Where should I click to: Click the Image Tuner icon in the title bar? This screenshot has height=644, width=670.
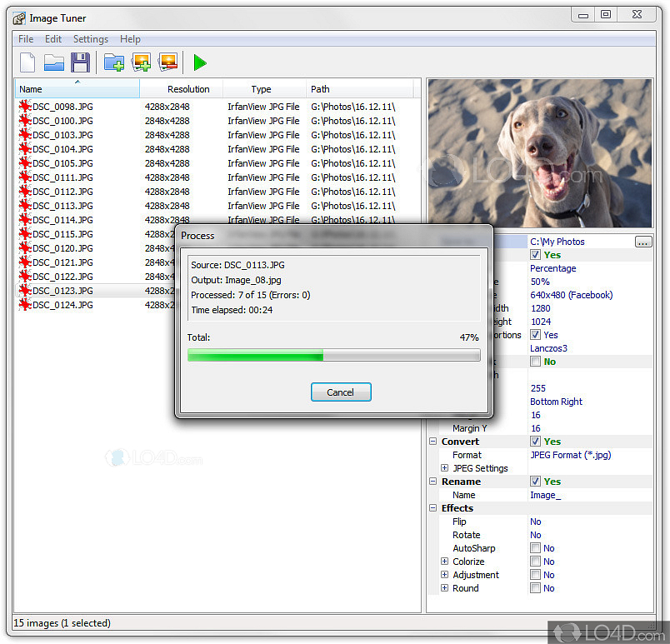[x=18, y=17]
